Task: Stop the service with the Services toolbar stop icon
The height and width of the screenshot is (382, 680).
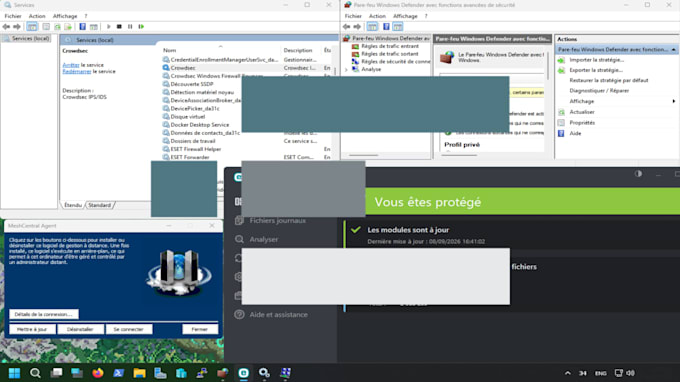Action: click(x=119, y=26)
